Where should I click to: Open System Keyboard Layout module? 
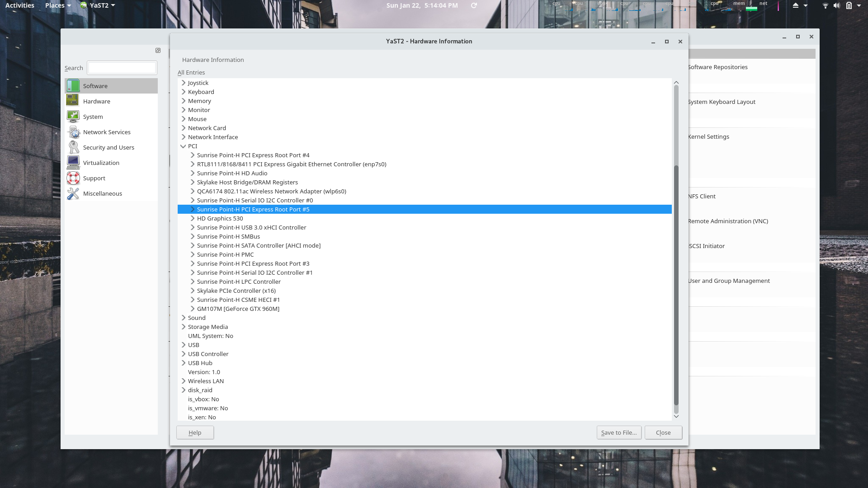722,102
